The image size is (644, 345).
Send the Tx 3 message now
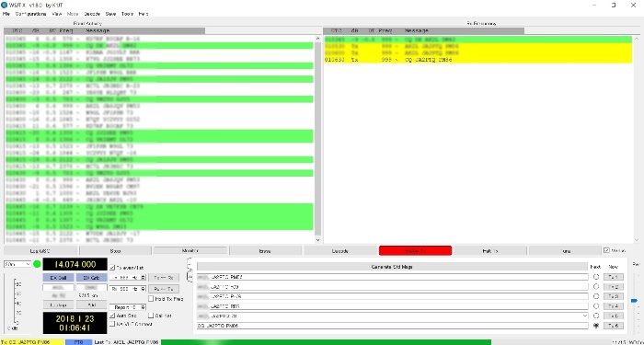[x=614, y=296]
